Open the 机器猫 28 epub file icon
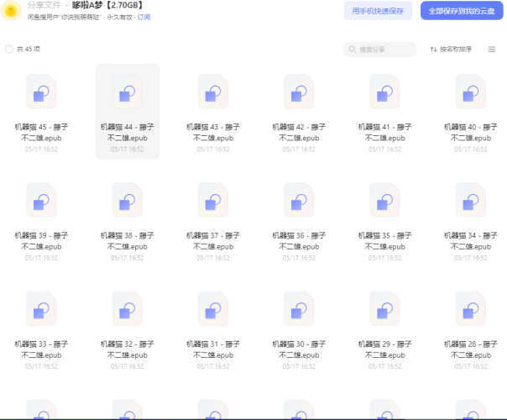Viewport: 507px width, 420px height. pyautogui.click(x=471, y=308)
